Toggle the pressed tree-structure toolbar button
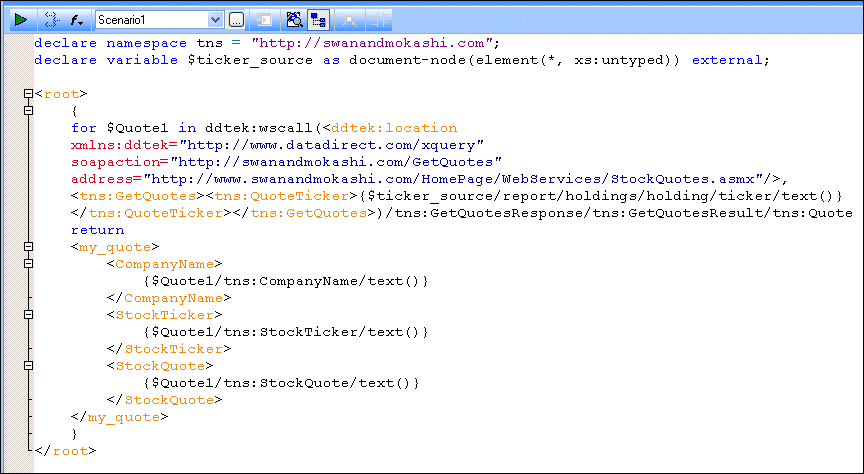This screenshot has height=474, width=864. [x=320, y=19]
